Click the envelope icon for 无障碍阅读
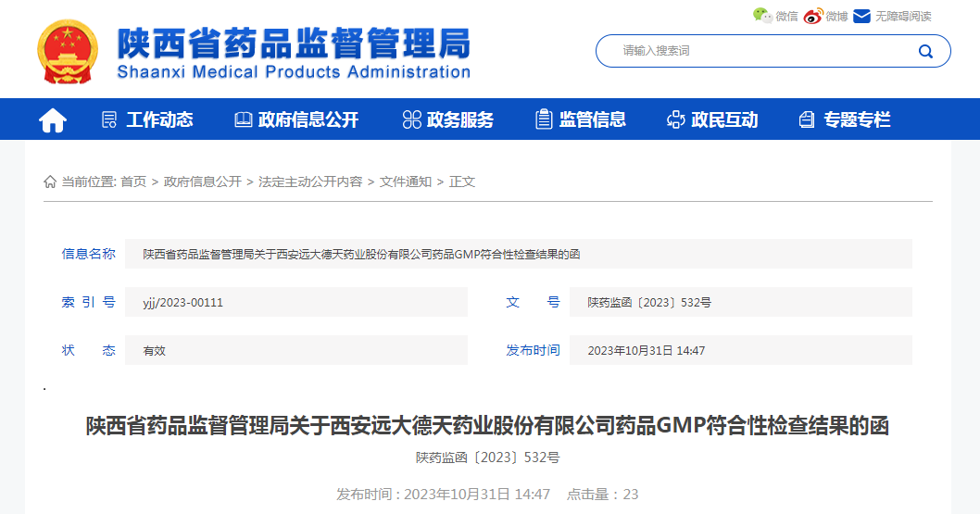This screenshot has width=980, height=514. (861, 16)
